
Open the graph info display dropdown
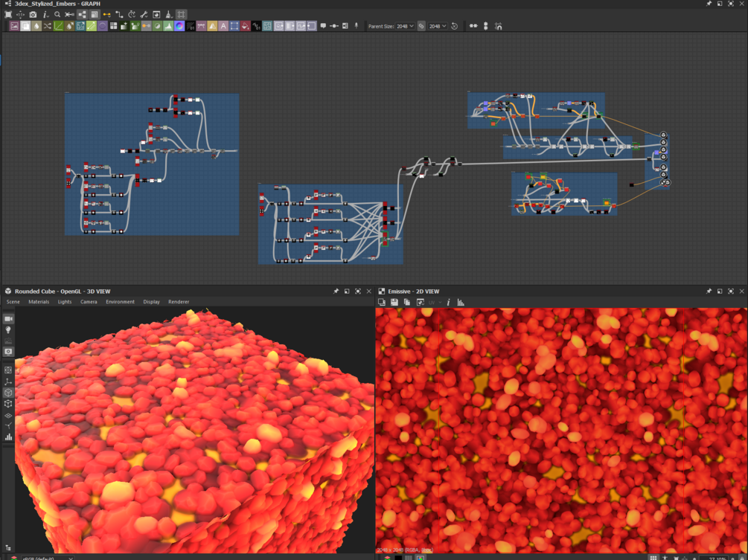(x=46, y=15)
